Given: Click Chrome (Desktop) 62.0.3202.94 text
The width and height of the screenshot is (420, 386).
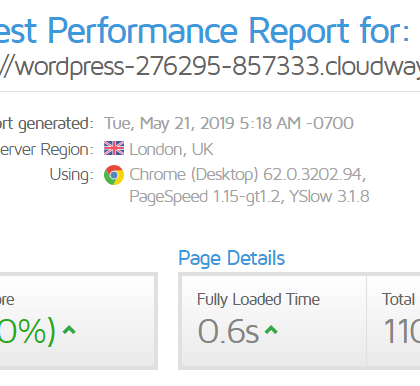Looking at the screenshot, I should coord(248,174).
